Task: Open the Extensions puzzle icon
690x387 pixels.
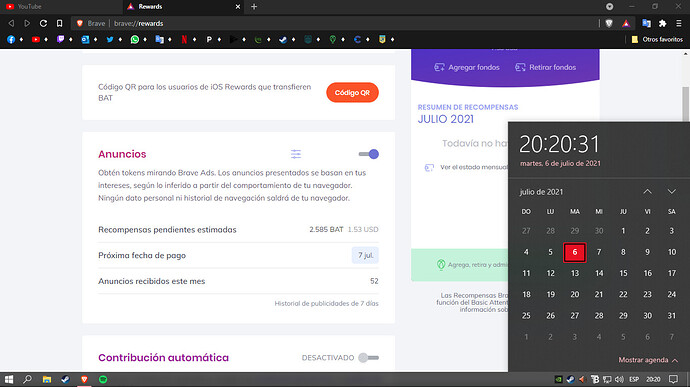Action: point(663,23)
